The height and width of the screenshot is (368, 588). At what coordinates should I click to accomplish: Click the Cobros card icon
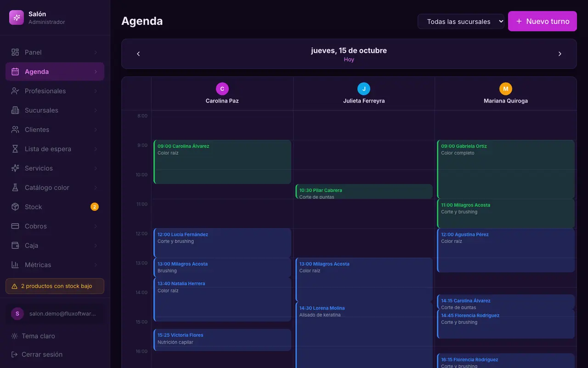point(15,226)
